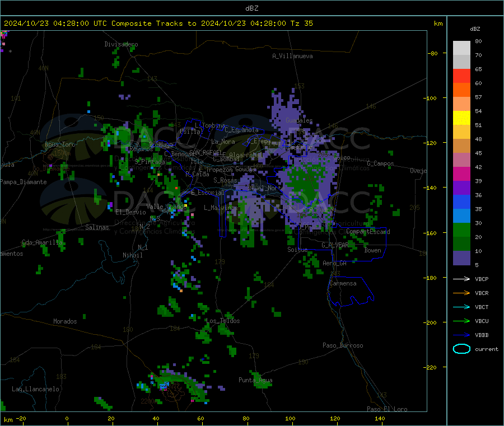Click the 'Guadales' map label
This screenshot has width=504, height=426.
tap(299, 120)
